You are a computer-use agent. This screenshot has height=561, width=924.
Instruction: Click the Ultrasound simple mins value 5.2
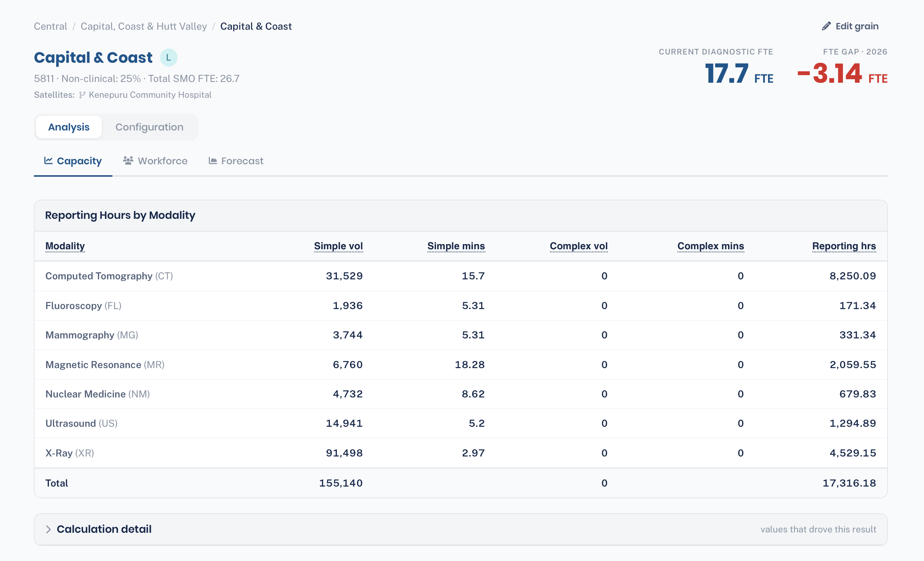[477, 423]
